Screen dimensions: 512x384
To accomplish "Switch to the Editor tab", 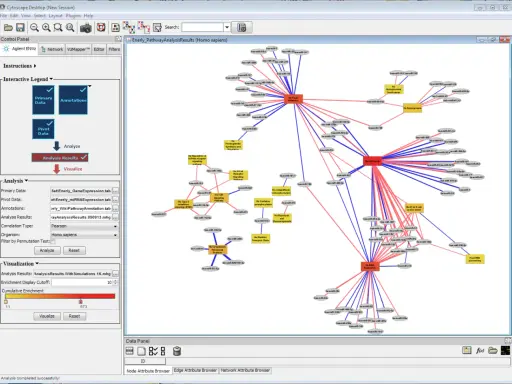I will coord(99,49).
